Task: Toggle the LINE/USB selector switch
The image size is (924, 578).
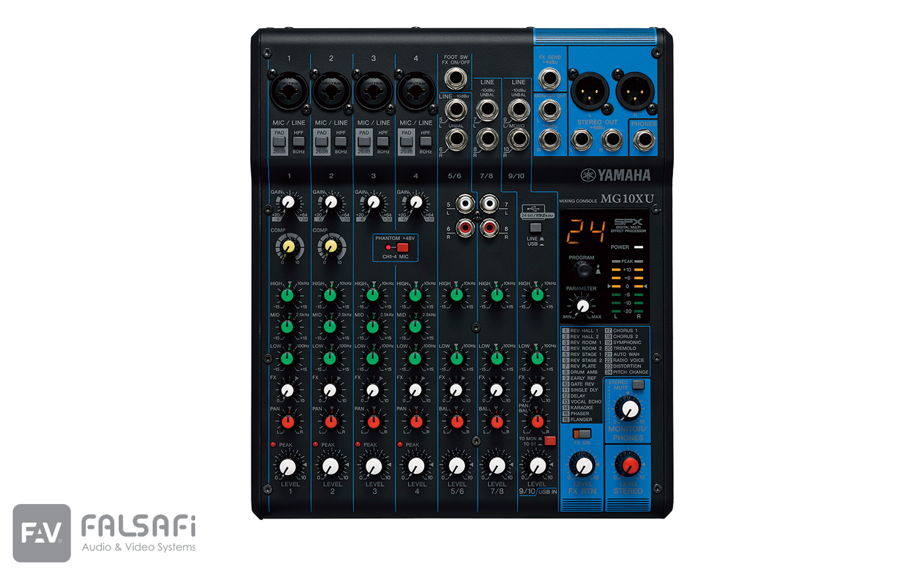Action: [x=535, y=228]
